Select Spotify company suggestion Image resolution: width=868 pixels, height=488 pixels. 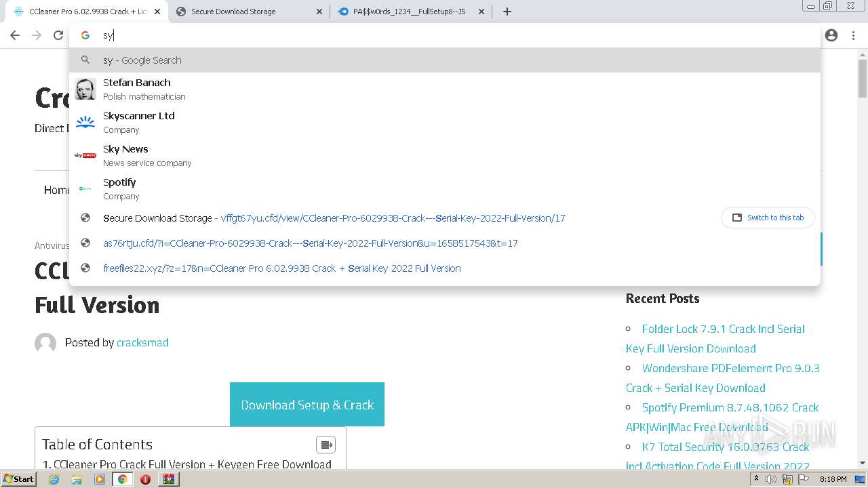445,188
